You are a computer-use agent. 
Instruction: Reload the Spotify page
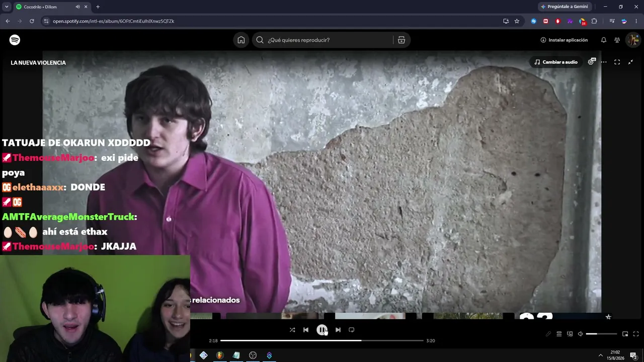pyautogui.click(x=32, y=21)
